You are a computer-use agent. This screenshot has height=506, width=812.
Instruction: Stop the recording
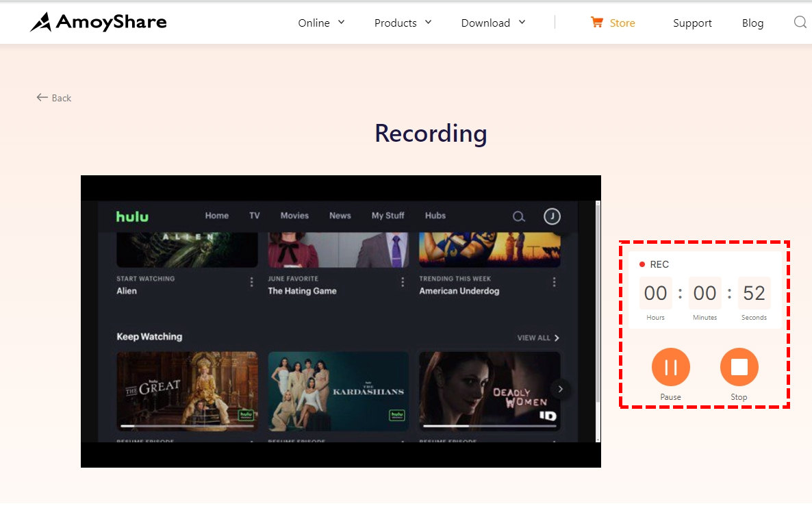739,367
